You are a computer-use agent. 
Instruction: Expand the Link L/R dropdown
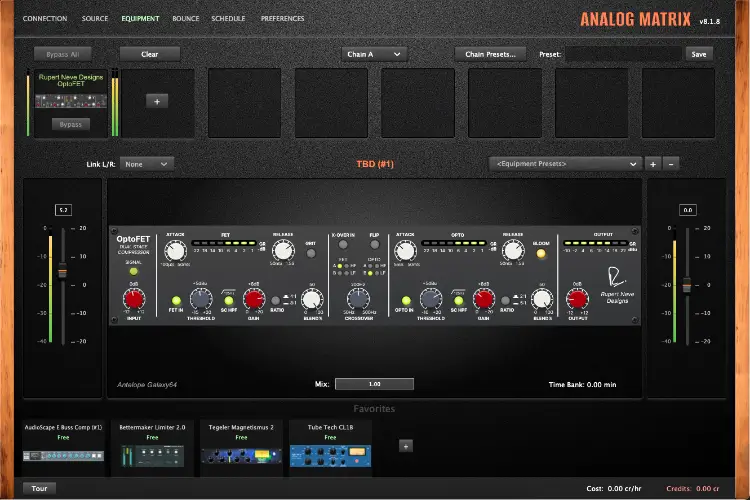(x=146, y=164)
